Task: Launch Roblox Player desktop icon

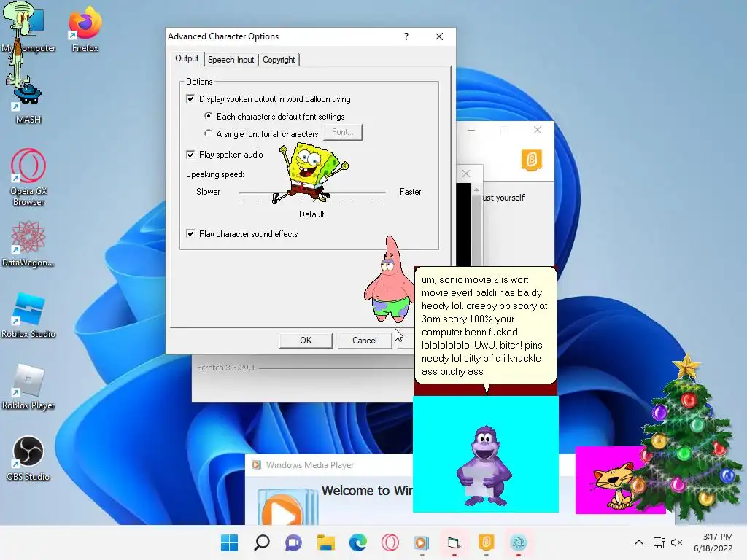Action: (x=28, y=386)
